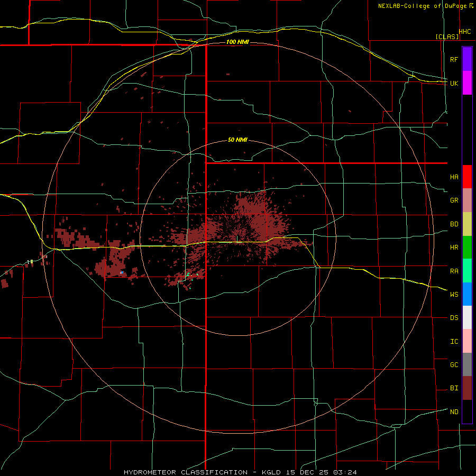Click the DS legend label
The width and height of the screenshot is (476, 476).
click(x=454, y=317)
